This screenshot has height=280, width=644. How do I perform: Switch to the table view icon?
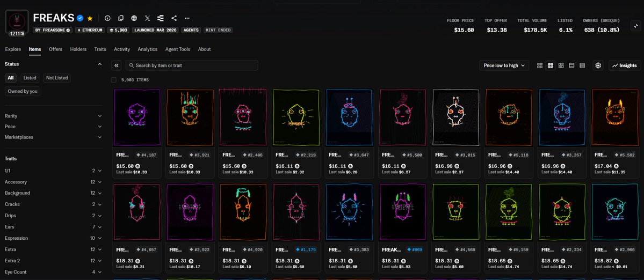pyautogui.click(x=582, y=65)
